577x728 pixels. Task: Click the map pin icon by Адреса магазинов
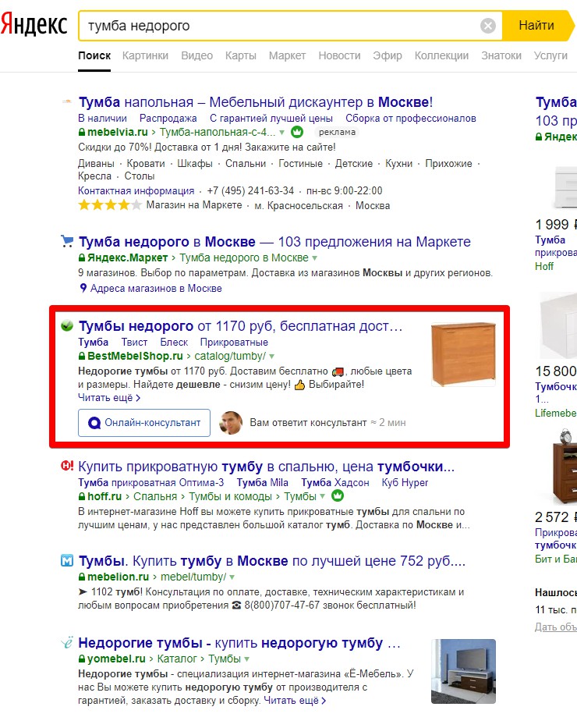(83, 289)
